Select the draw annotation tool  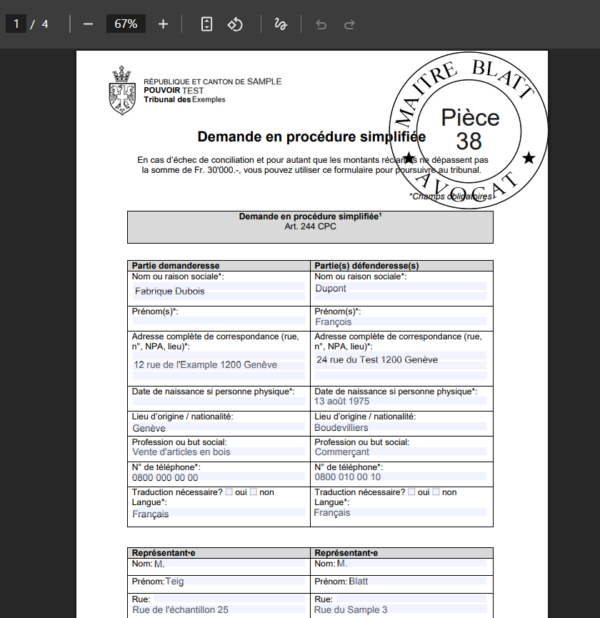(280, 24)
